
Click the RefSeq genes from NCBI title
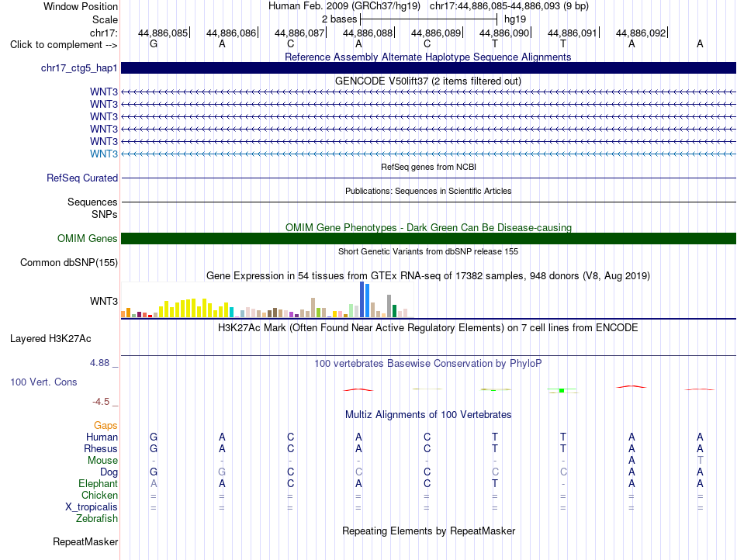pos(428,167)
